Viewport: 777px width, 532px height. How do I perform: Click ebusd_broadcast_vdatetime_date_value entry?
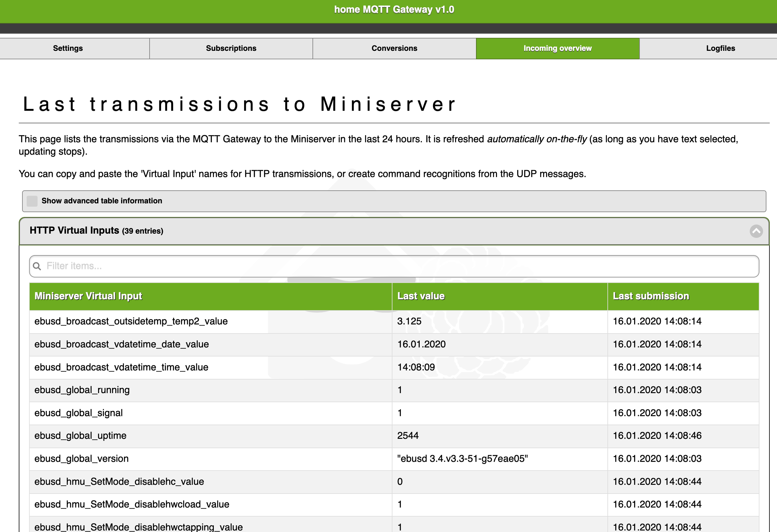tap(121, 344)
